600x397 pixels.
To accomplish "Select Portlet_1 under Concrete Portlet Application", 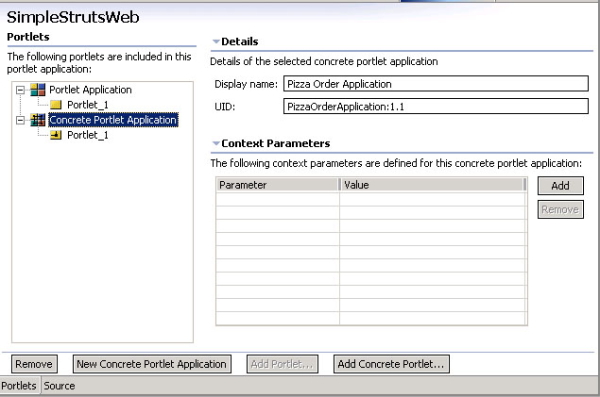I will coord(88,135).
